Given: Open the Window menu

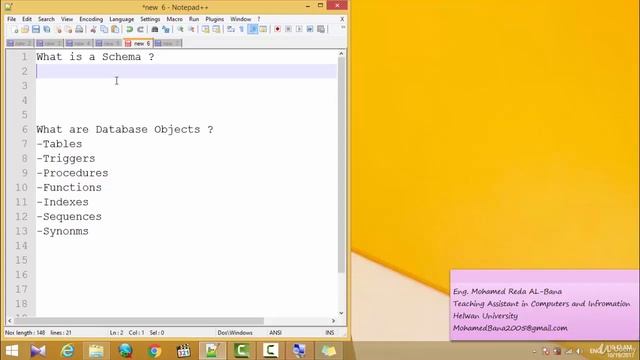Looking at the screenshot, I should pos(241,19).
